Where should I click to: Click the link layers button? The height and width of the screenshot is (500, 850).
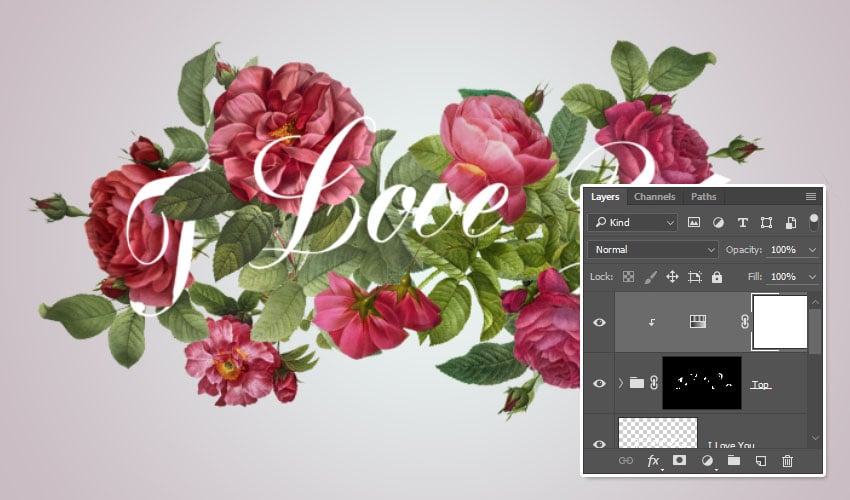point(625,461)
